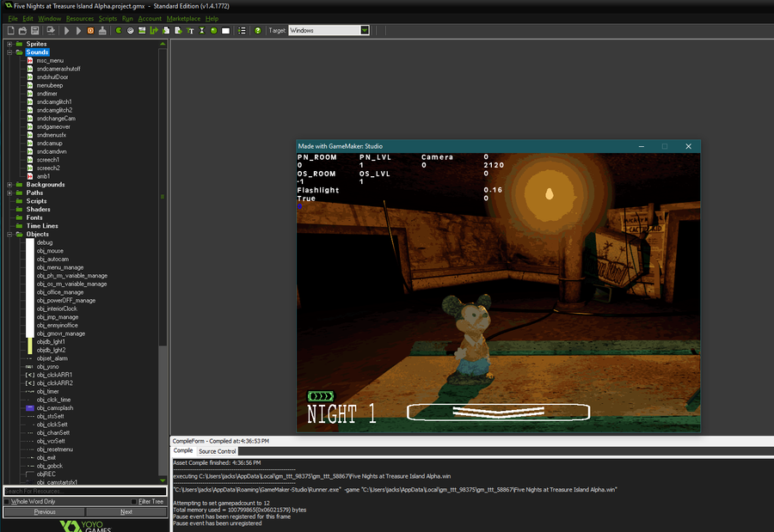Click the Previous search button
The width and height of the screenshot is (774, 532).
coord(45,511)
